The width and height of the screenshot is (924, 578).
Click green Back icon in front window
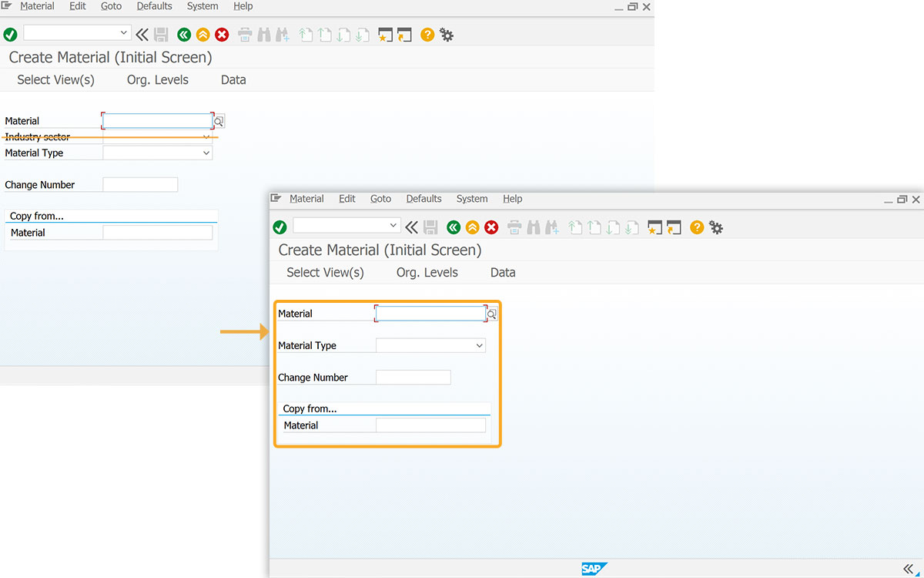click(x=453, y=227)
